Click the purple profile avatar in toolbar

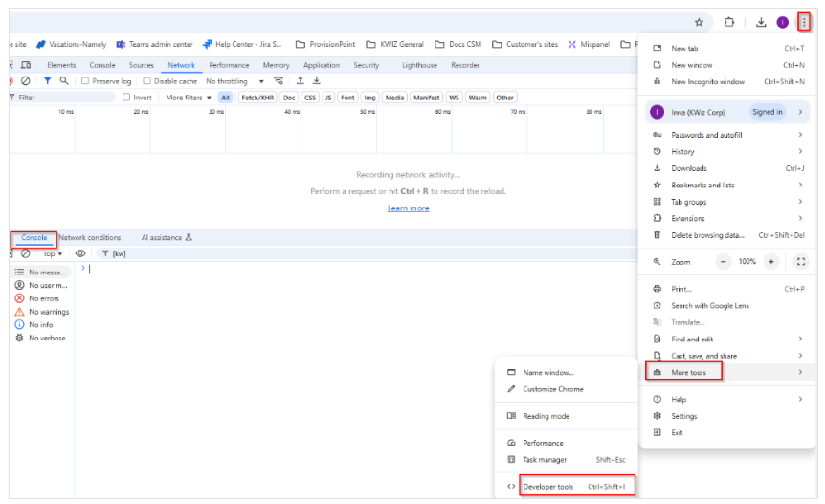tap(782, 22)
